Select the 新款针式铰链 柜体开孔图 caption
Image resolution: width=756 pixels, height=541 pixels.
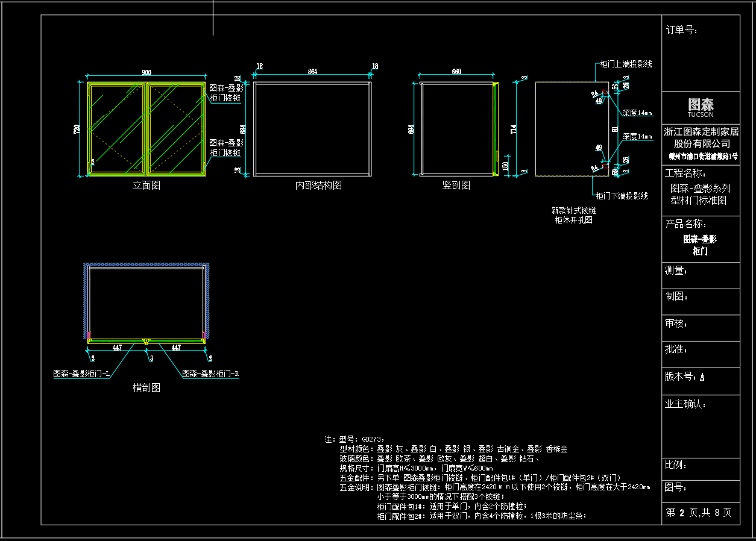pyautogui.click(x=574, y=215)
